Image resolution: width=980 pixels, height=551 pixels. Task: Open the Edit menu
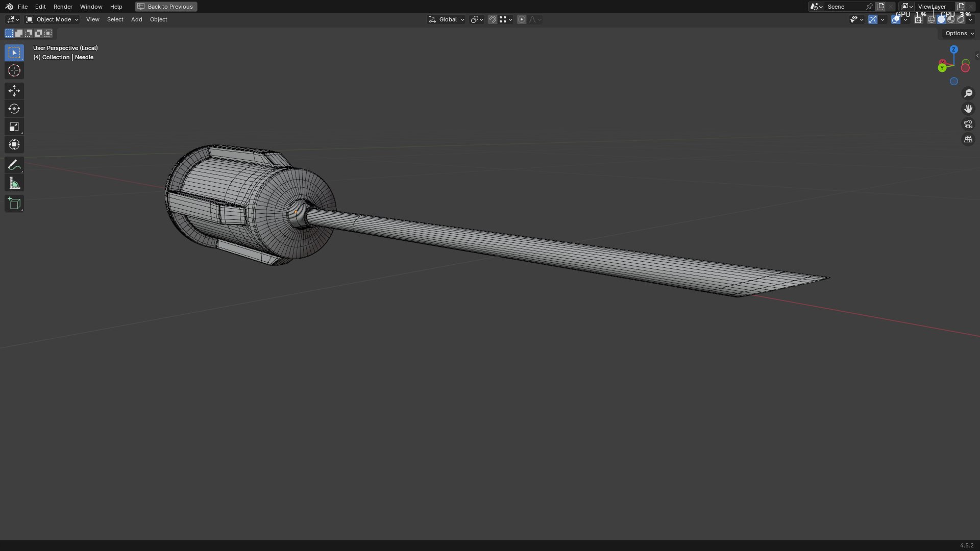coord(40,7)
